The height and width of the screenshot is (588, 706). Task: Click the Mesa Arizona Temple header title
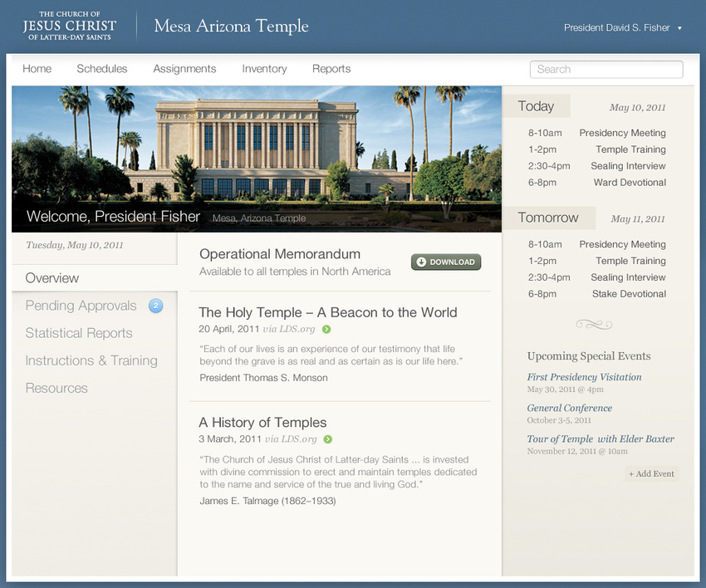tap(232, 26)
